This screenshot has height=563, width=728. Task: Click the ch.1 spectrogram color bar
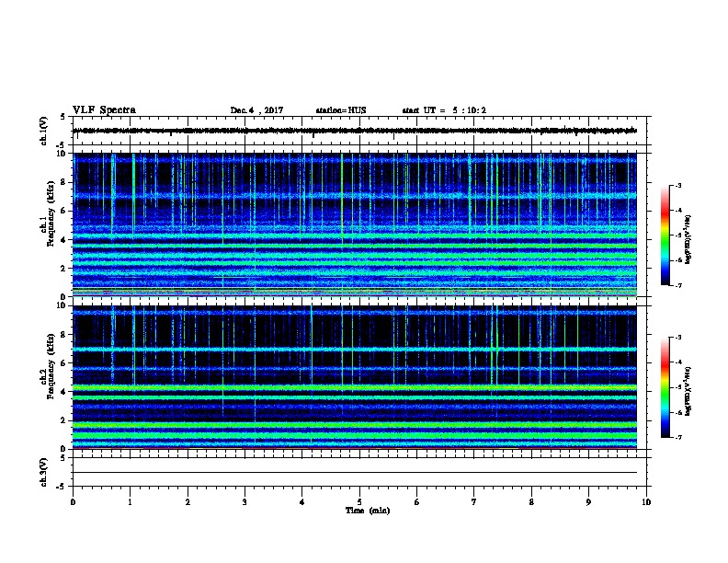(665, 236)
